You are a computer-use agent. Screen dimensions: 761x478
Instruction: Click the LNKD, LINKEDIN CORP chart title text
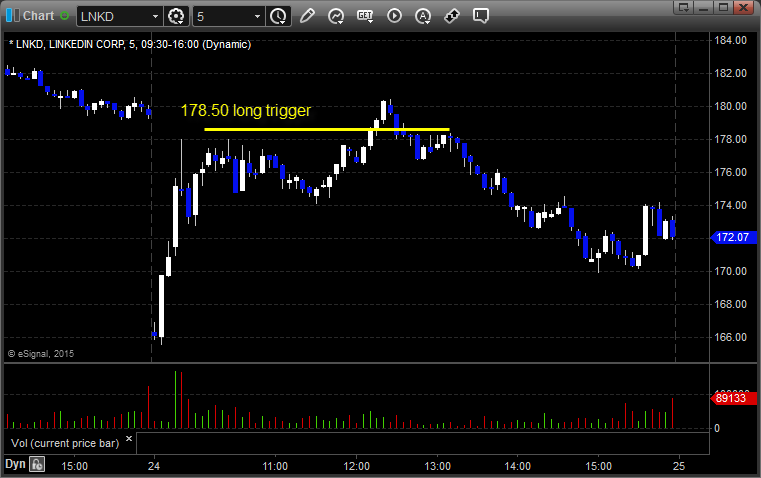[x=130, y=45]
